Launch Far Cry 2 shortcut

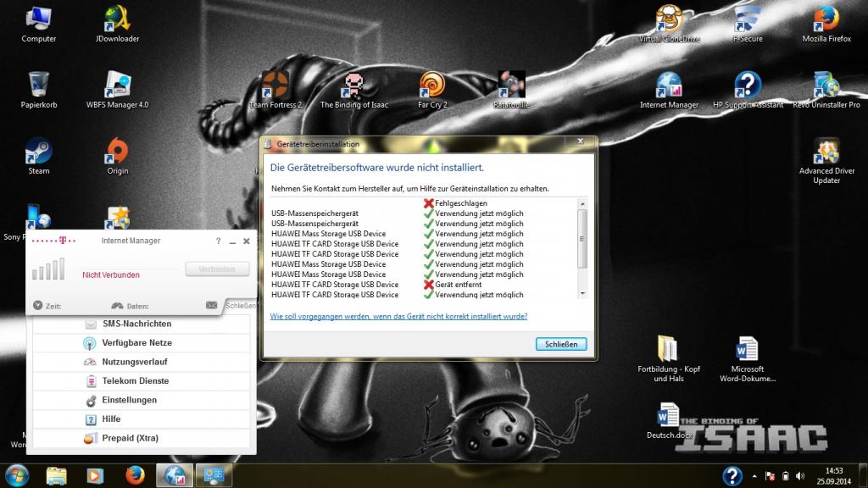432,90
